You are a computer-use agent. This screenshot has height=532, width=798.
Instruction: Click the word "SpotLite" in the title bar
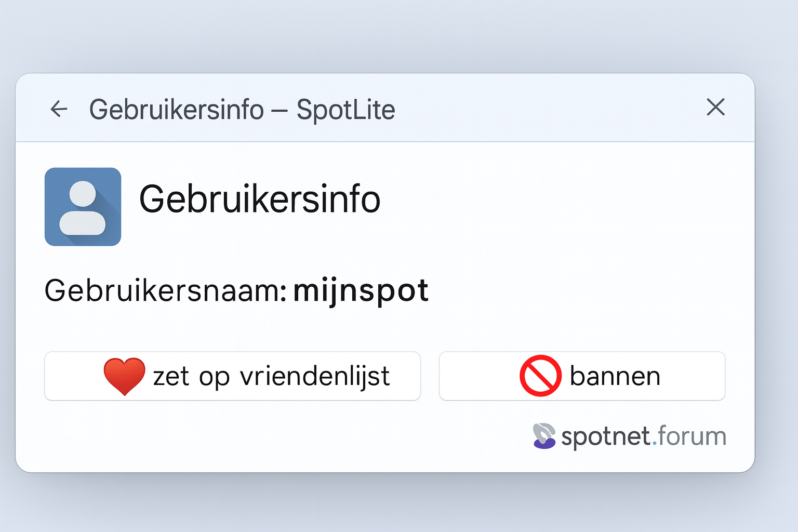click(345, 110)
